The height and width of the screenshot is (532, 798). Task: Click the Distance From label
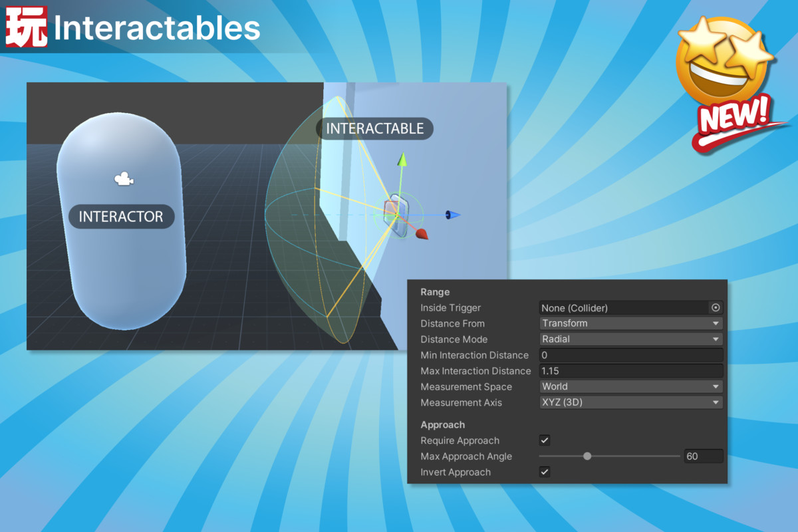pyautogui.click(x=452, y=323)
